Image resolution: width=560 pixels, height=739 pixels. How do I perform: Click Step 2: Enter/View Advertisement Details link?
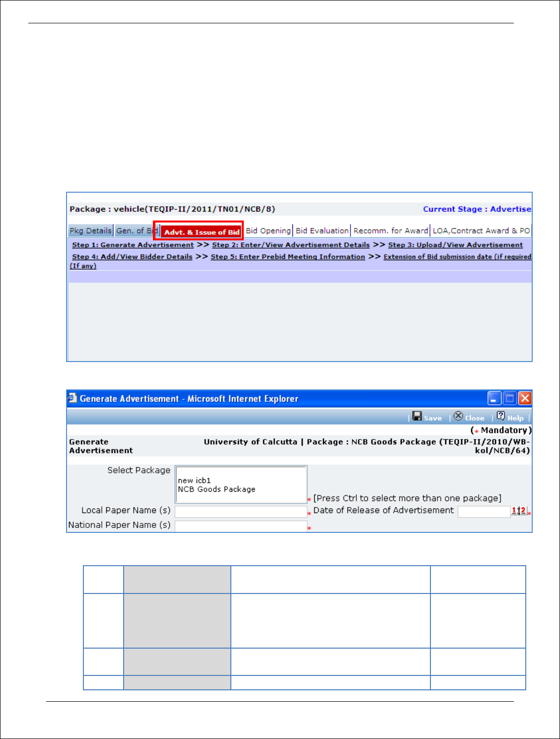291,245
